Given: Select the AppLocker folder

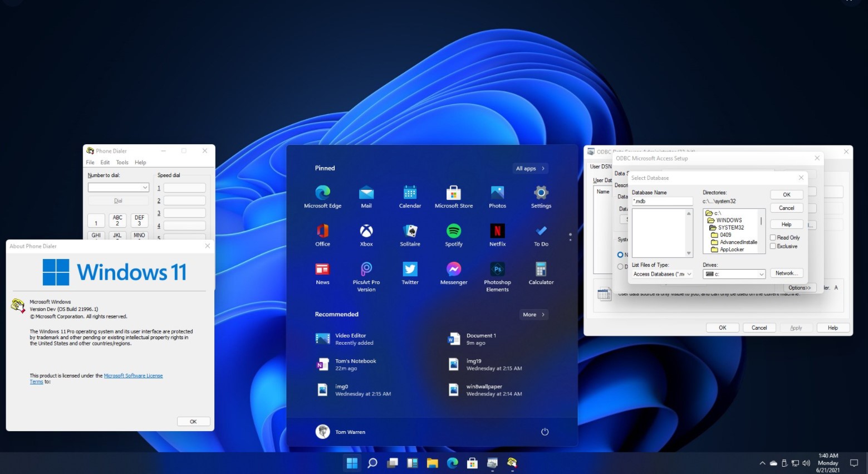Looking at the screenshot, I should pos(727,250).
